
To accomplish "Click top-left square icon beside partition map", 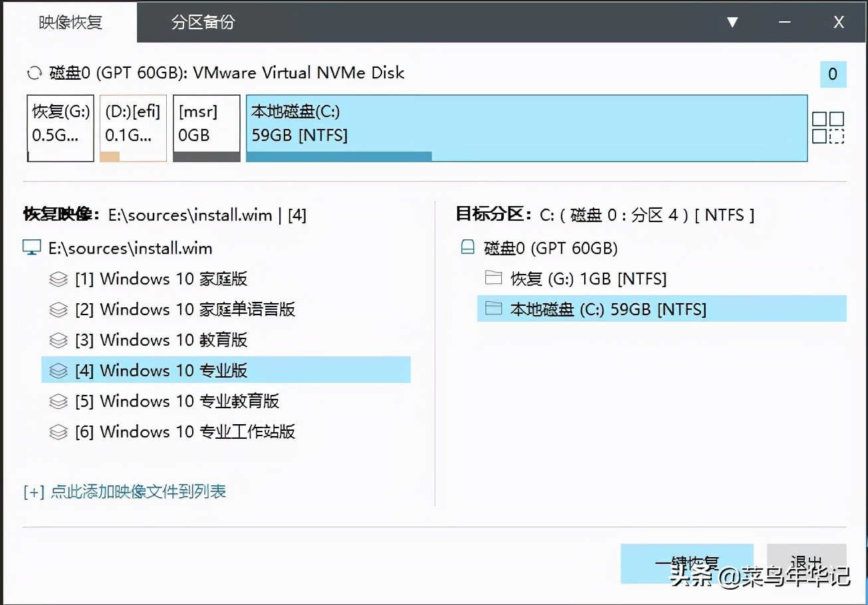I will tap(819, 118).
